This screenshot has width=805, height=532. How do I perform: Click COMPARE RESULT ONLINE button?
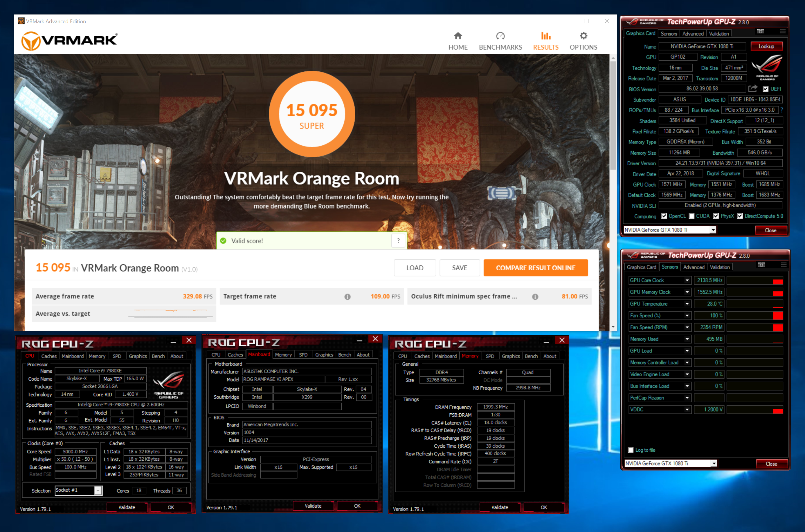point(535,268)
